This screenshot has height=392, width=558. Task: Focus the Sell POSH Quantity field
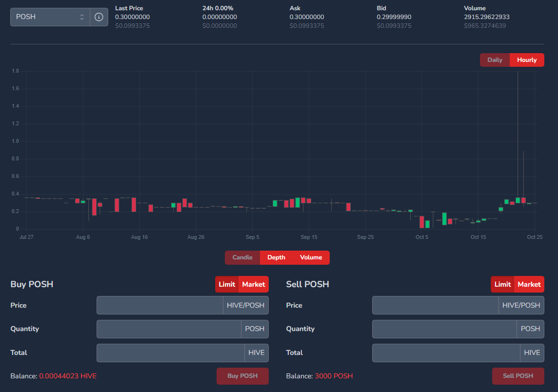pos(444,329)
